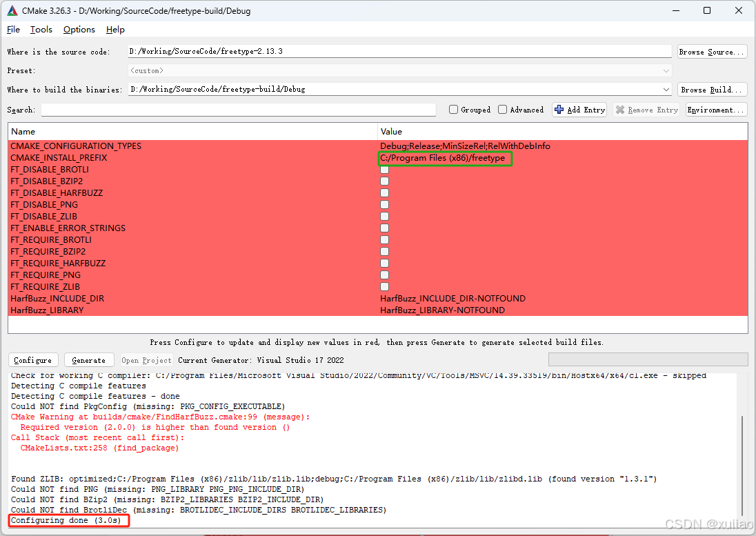
Task: Click Browse Source to pick source code
Action: (x=712, y=51)
